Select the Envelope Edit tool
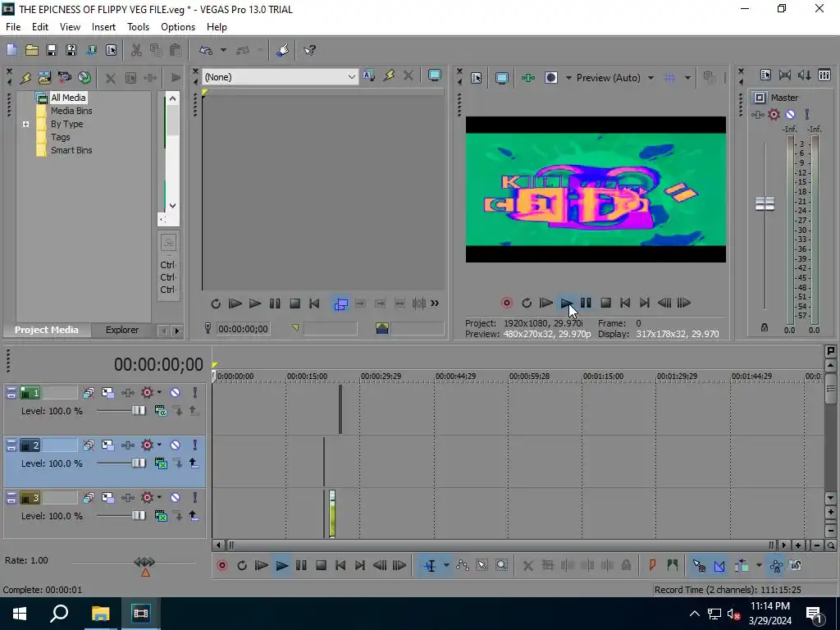840x630 pixels. (463, 566)
